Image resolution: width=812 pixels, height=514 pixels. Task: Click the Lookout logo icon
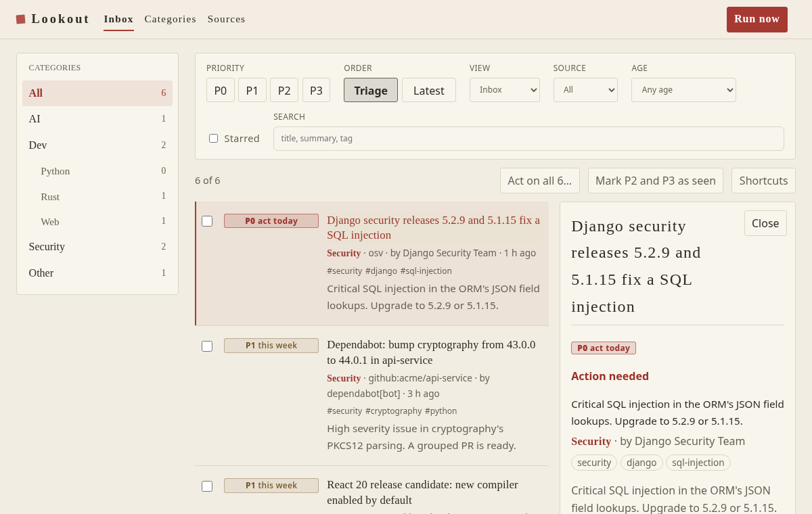pyautogui.click(x=20, y=19)
